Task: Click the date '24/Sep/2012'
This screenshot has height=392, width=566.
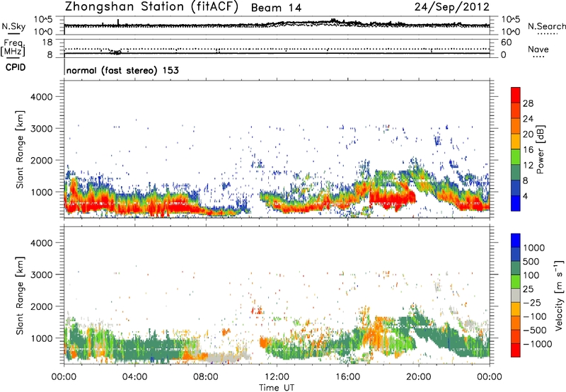Action: tap(452, 6)
